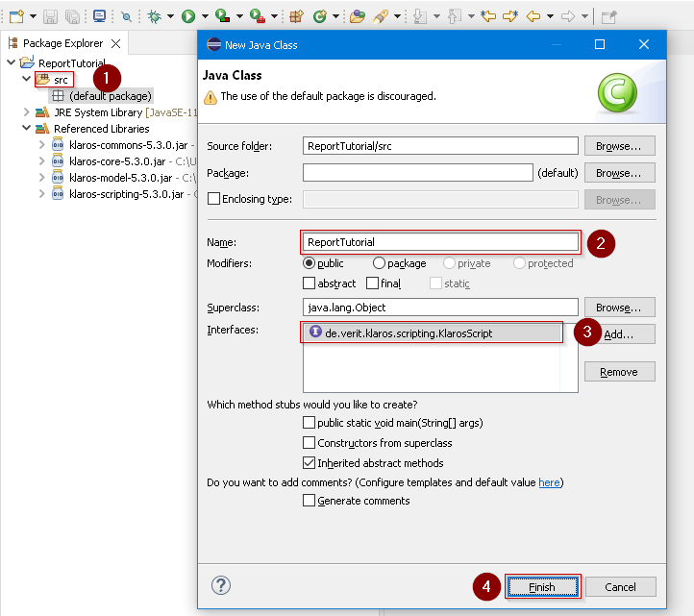Close the Package Explorer view

click(116, 43)
